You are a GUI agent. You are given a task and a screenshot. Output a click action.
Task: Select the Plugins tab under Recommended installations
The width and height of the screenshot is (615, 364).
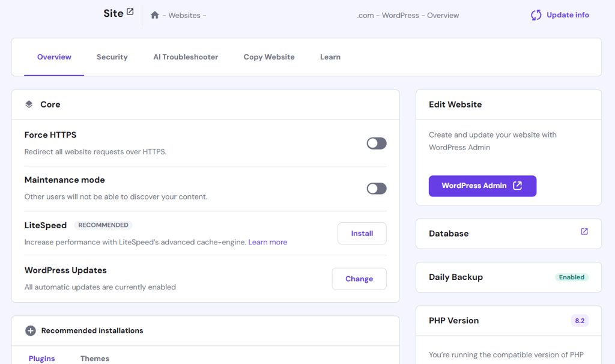coord(41,359)
